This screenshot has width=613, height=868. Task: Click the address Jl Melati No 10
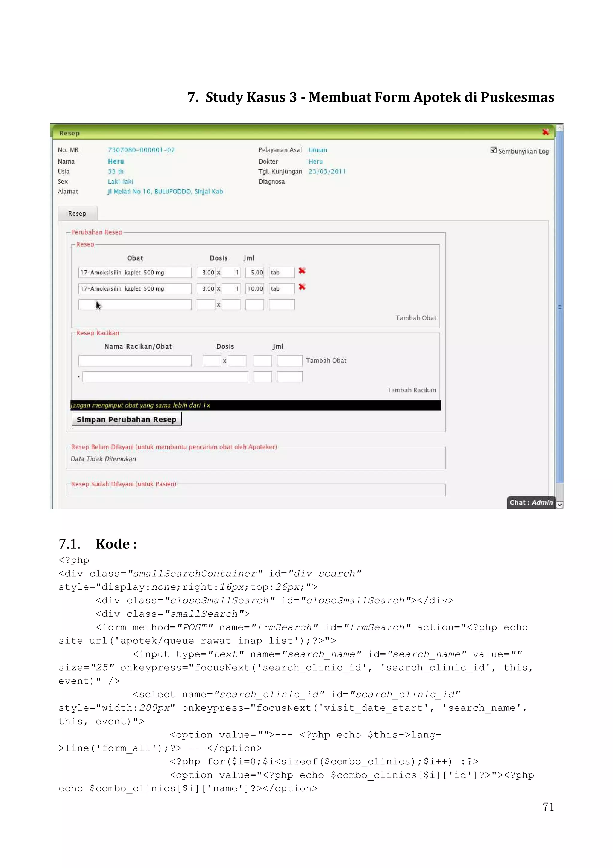click(x=166, y=191)
